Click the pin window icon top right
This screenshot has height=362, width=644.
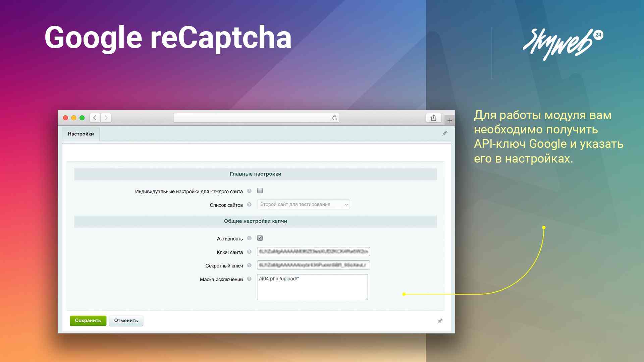click(x=445, y=133)
